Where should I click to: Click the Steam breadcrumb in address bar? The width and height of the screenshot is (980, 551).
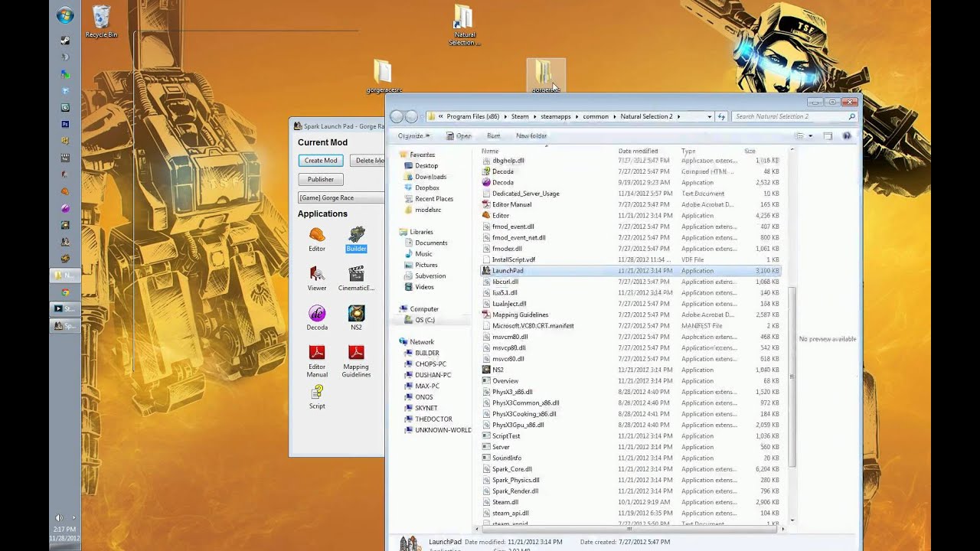[x=520, y=116]
